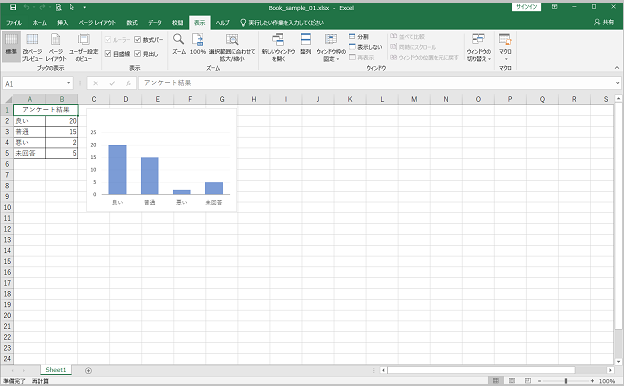Viewport: 624px width, 386px height.
Task: Switch to Help (ヘルプ) tab
Action: (x=222, y=23)
